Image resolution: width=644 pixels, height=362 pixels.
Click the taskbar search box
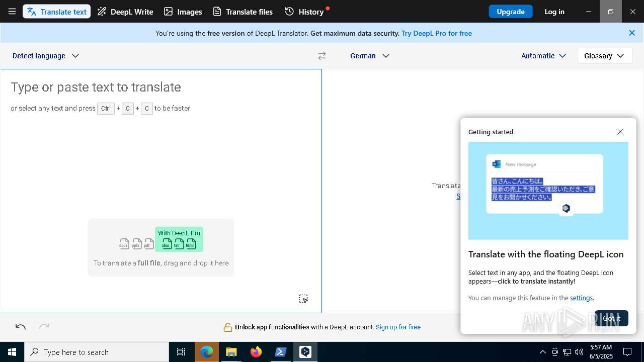(97, 352)
